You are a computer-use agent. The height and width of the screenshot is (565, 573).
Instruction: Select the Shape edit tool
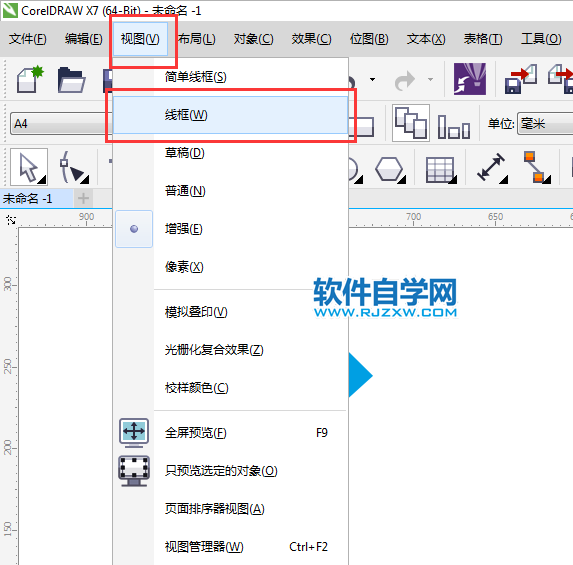tap(74, 167)
